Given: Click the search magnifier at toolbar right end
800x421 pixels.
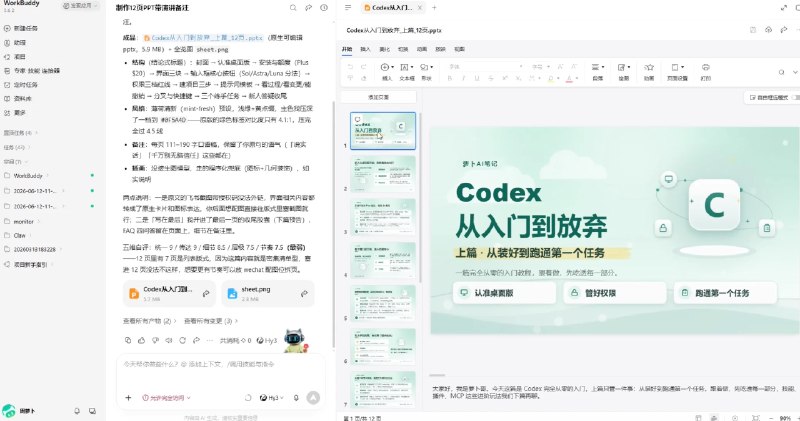Looking at the screenshot, I should (x=781, y=72).
